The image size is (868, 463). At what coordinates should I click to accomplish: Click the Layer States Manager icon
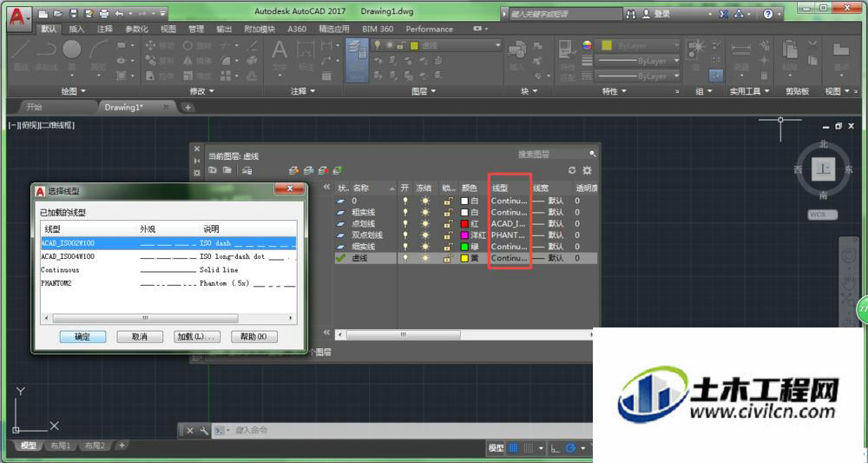point(247,170)
